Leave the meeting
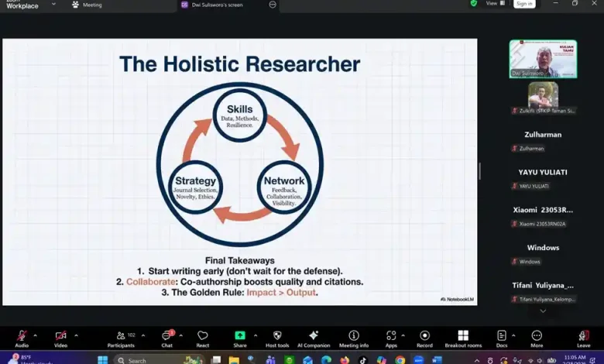Screen dimensions: 604x364 tap(583, 338)
